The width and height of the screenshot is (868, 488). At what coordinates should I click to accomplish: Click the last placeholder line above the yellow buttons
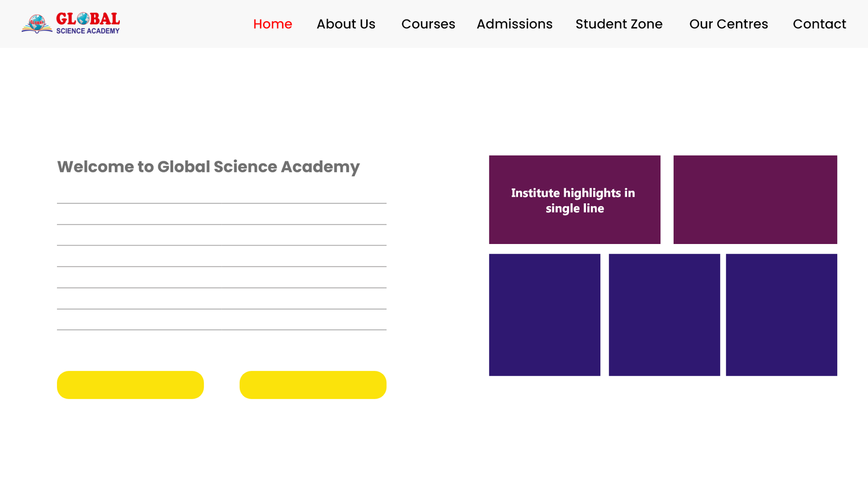tap(221, 330)
